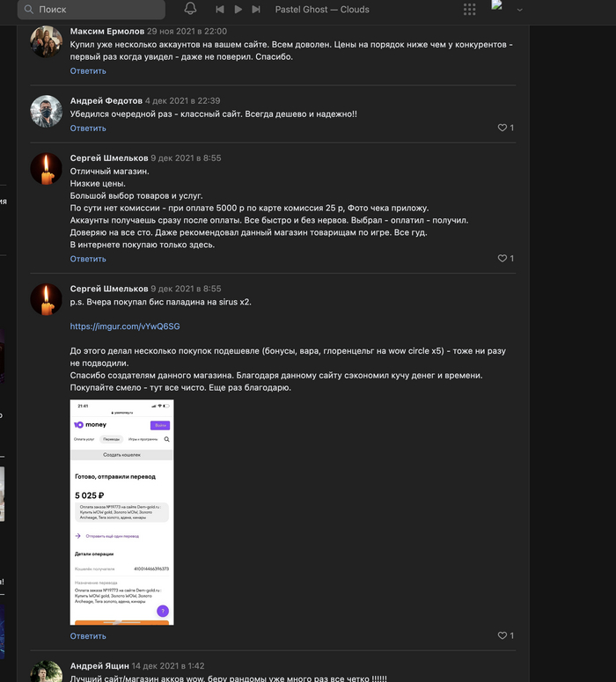Click the Поиск search field
This screenshot has height=682, width=616.
pyautogui.click(x=92, y=9)
